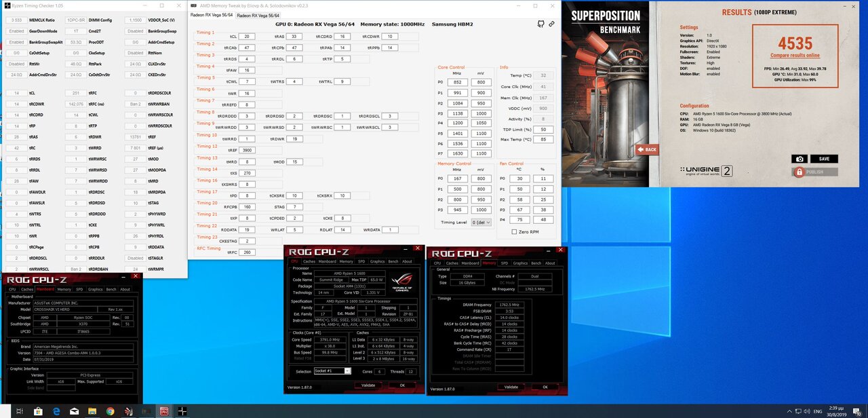The width and height of the screenshot is (868, 418).
Task: Open About tab in CPU-Z memory timings window
Action: coord(550,263)
